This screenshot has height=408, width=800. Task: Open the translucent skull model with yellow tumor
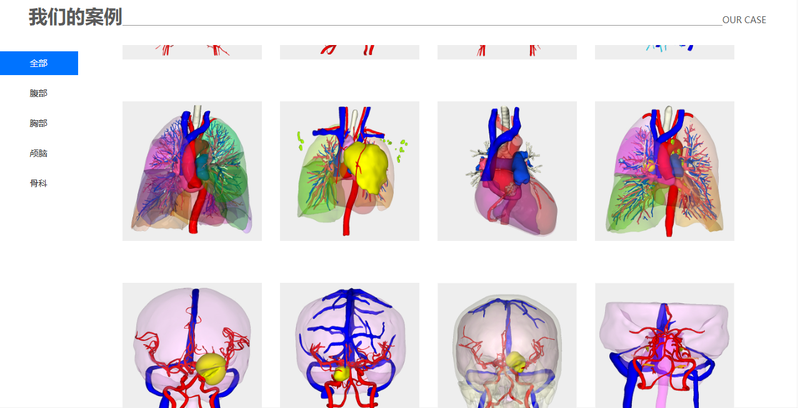coord(507,346)
